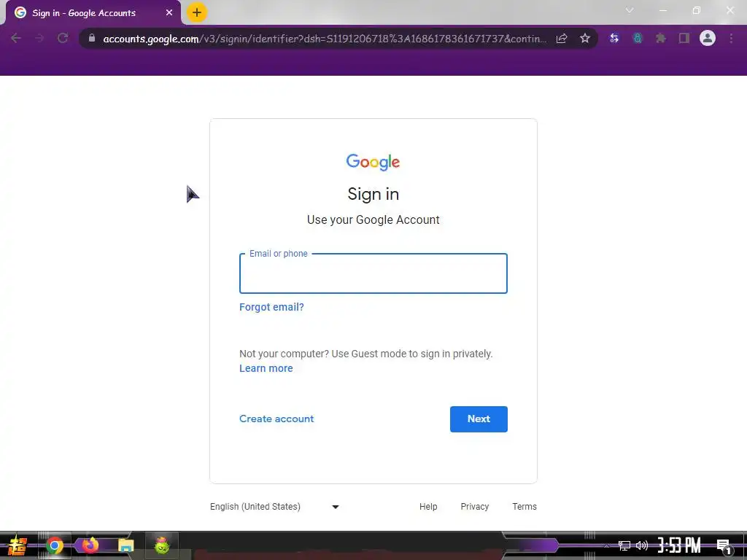Click the network icon in system tray
The height and width of the screenshot is (560, 747).
pos(624,545)
